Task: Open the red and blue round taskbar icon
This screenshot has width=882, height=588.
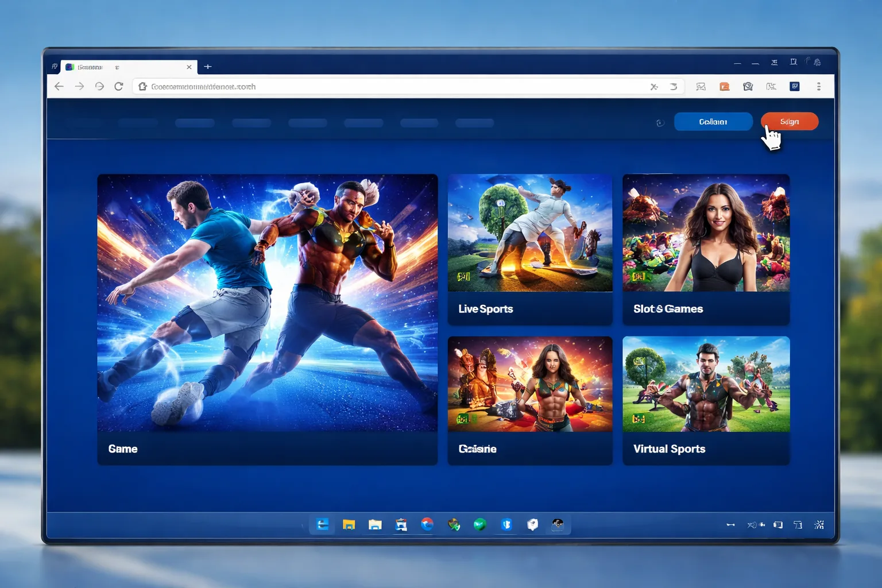Action: (427, 524)
